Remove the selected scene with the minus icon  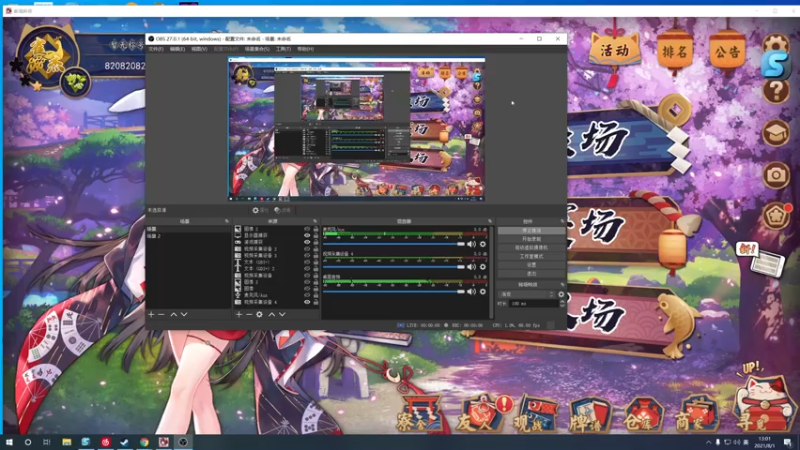coord(161,314)
